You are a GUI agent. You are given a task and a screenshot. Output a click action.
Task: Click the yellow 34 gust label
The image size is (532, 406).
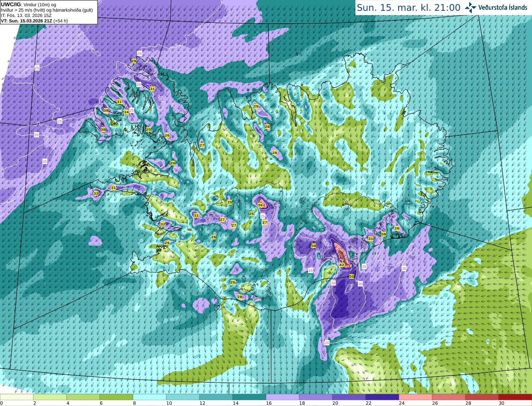click(126, 112)
